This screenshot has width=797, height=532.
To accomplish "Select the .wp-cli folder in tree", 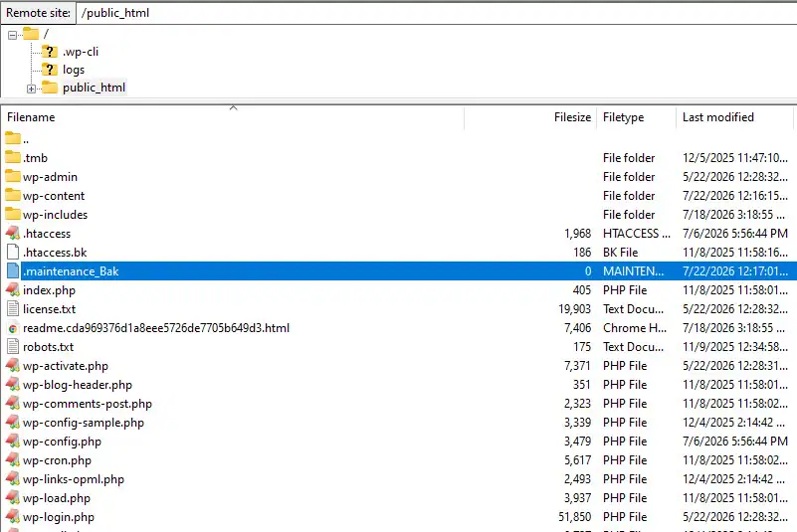I will tap(81, 52).
